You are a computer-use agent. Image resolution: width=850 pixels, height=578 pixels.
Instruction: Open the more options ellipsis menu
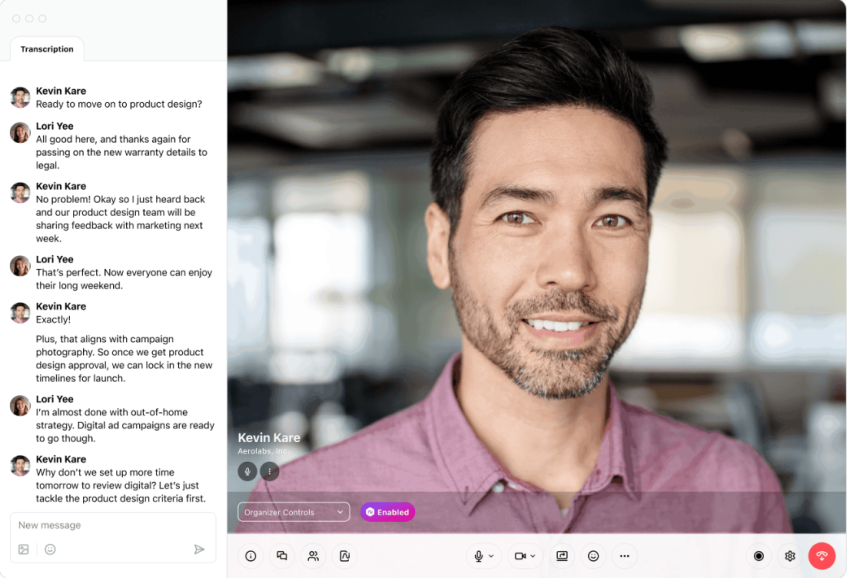coord(624,556)
